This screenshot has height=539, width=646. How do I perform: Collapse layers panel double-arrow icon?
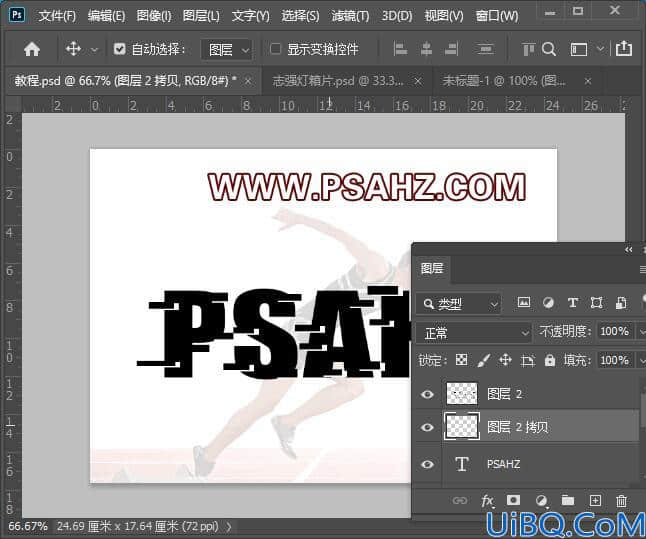click(x=628, y=250)
